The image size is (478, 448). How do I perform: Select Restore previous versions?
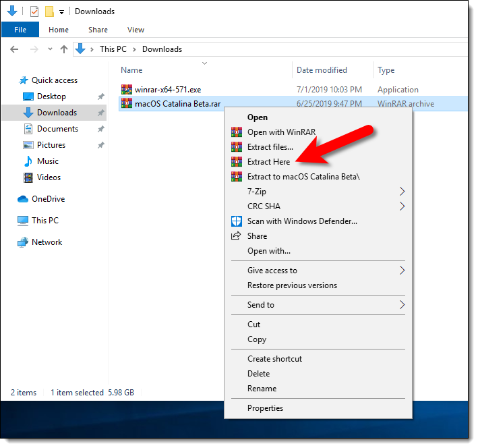318,285
